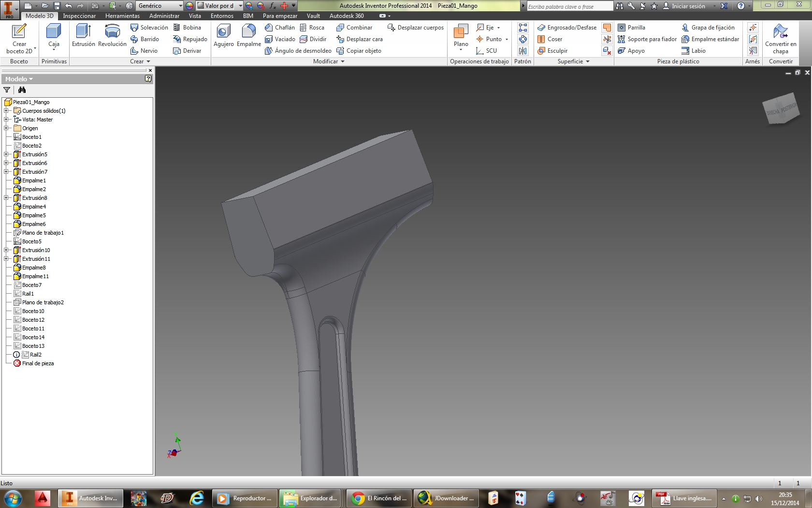812x508 pixels.
Task: Activate the Solevación loft tool
Action: [149, 28]
